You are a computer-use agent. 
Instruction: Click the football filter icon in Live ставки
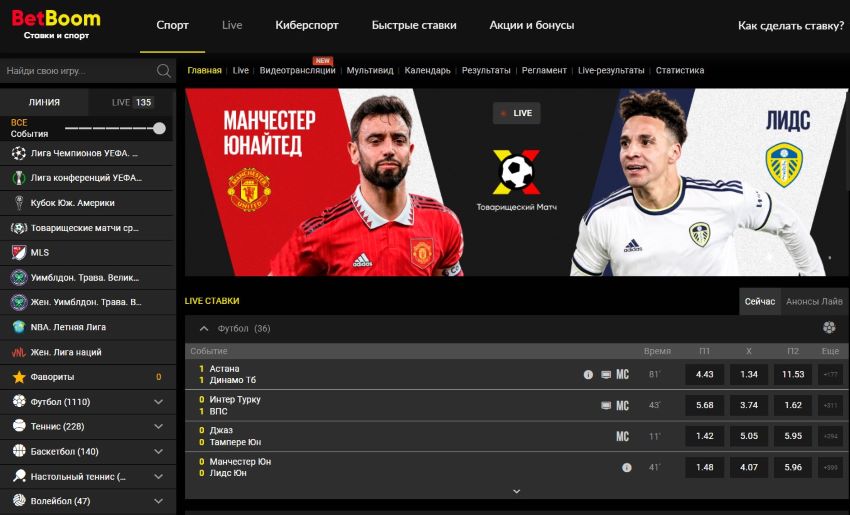tap(829, 327)
